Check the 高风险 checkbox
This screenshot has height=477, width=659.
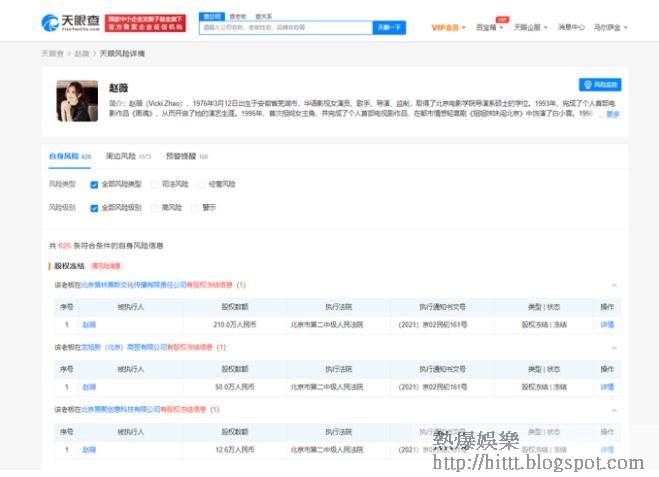click(155, 208)
